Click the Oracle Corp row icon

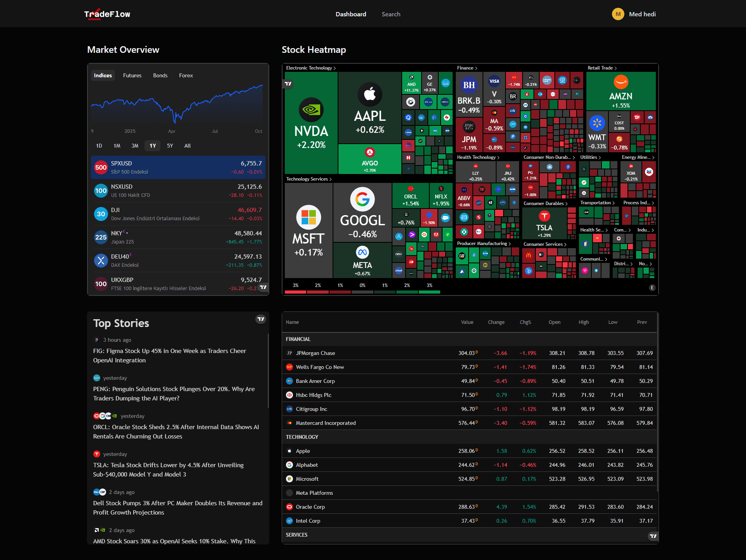[289, 507]
